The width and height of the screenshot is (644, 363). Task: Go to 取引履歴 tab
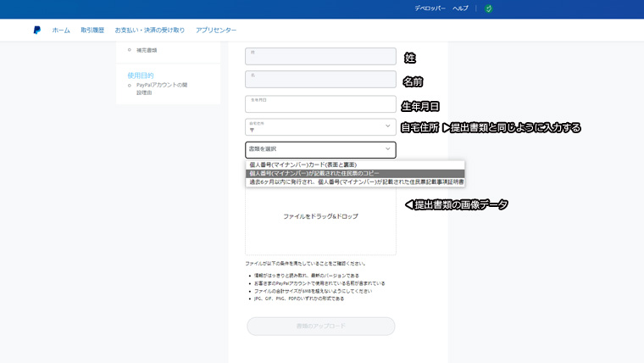(92, 30)
